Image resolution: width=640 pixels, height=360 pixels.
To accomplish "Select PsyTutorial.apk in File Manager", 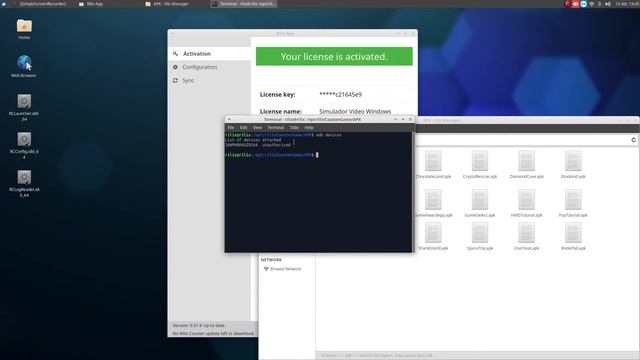I will [573, 203].
